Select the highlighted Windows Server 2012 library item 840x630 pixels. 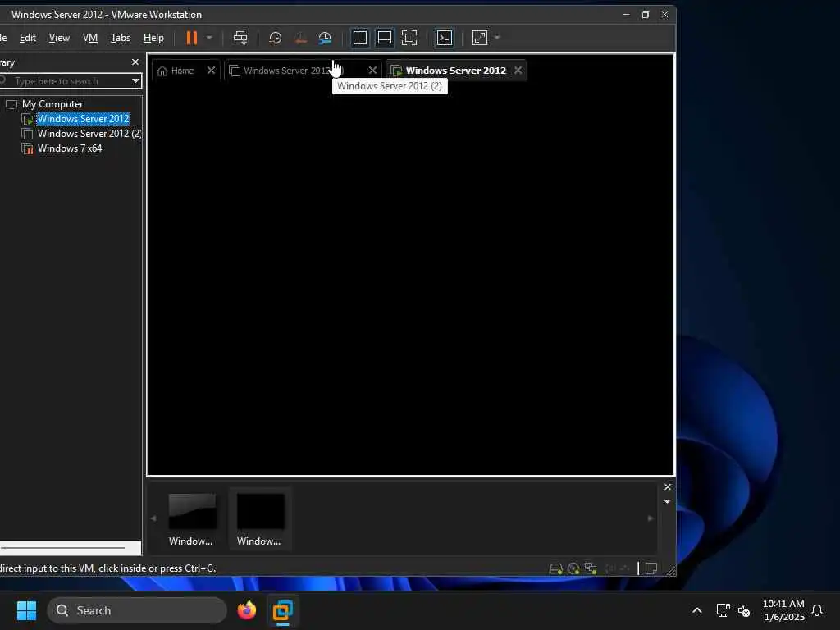coord(83,119)
